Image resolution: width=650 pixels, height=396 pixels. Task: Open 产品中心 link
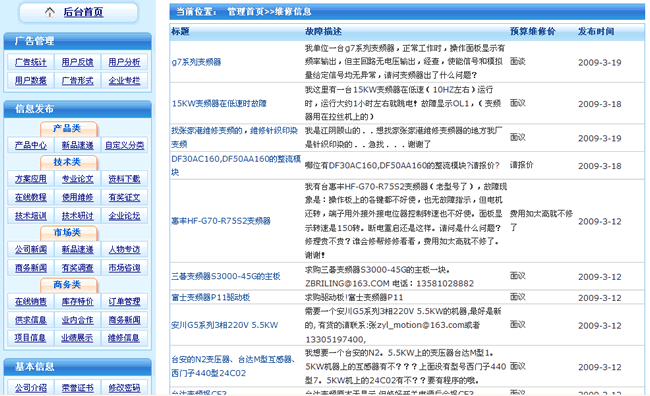click(x=31, y=145)
